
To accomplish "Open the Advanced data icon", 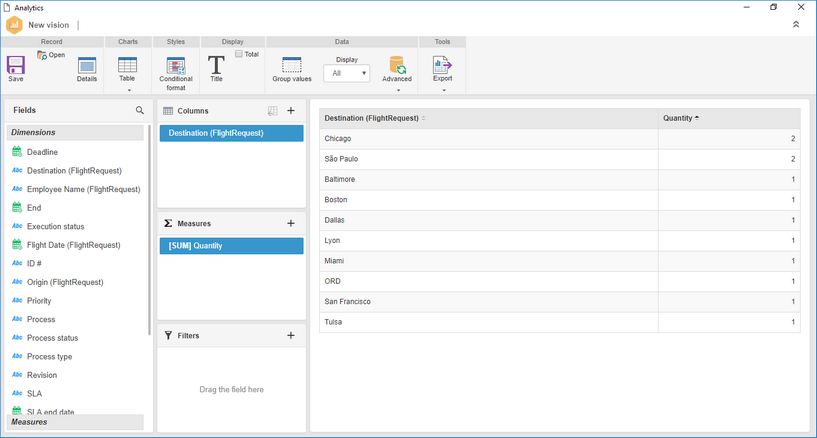I will (398, 65).
